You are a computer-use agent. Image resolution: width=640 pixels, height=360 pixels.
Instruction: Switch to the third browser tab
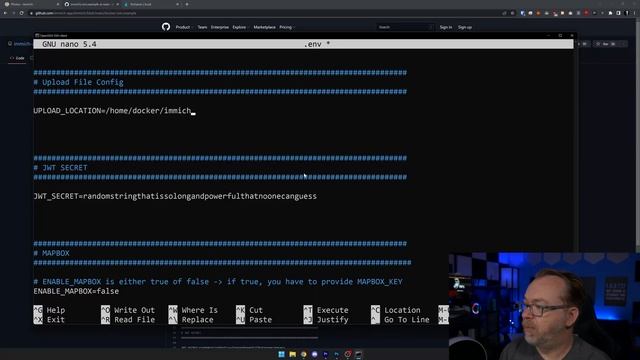152,4
